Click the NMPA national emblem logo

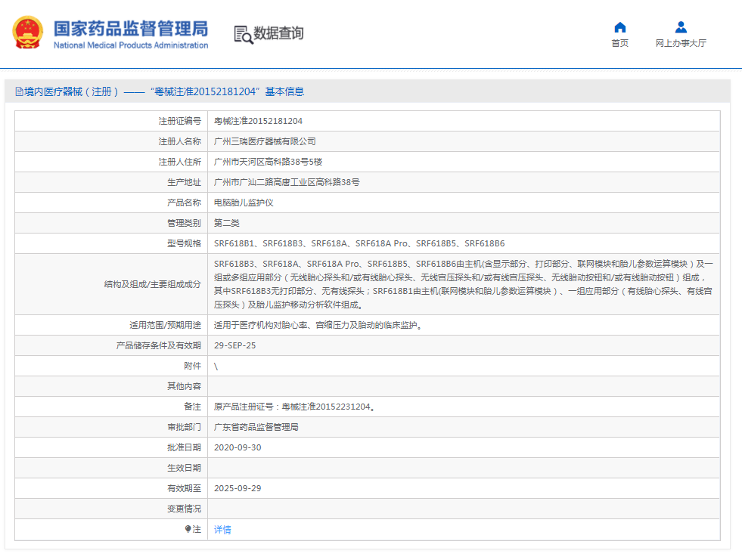tap(28, 32)
